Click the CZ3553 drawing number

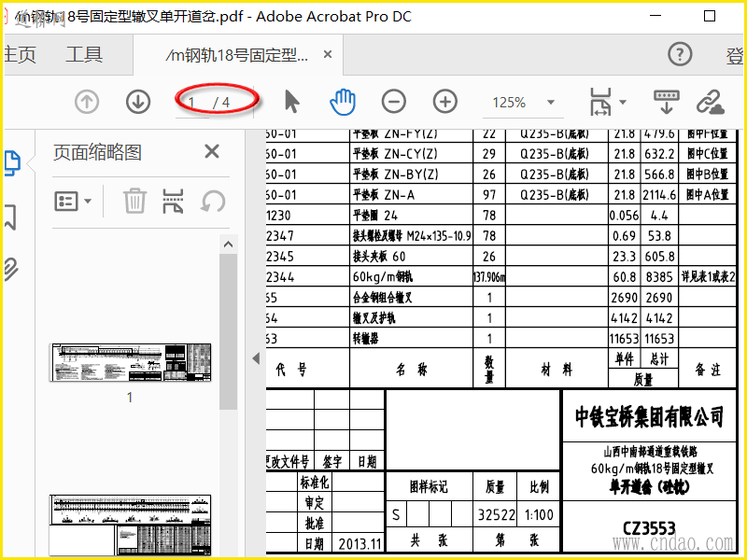(649, 528)
